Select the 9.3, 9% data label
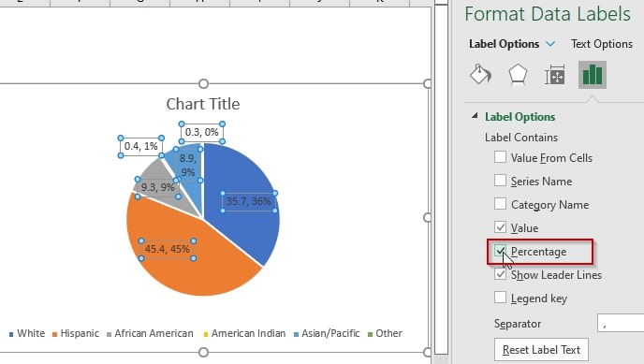The width and height of the screenshot is (644, 364). click(157, 187)
